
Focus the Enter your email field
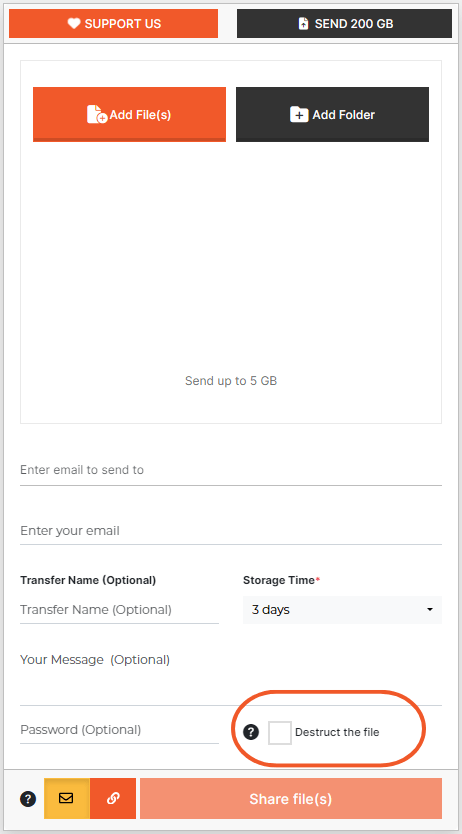[231, 531]
